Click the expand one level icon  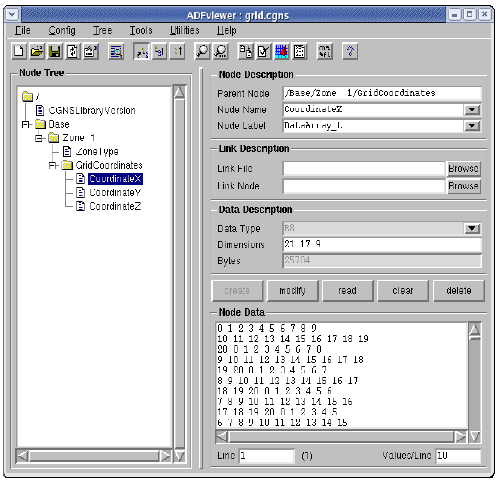point(177,51)
